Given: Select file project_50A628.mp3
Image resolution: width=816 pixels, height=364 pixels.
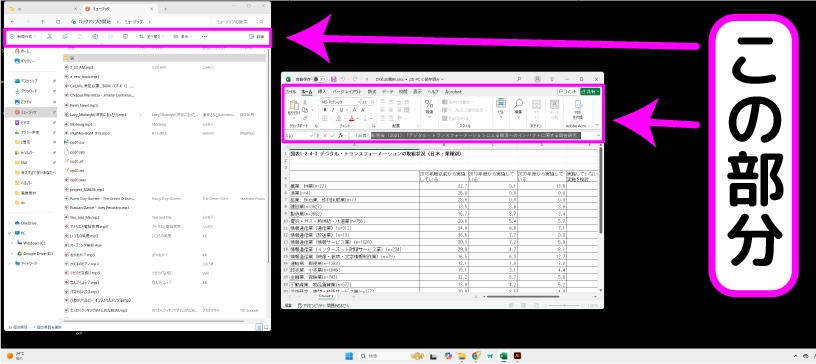Looking at the screenshot, I should [84, 189].
